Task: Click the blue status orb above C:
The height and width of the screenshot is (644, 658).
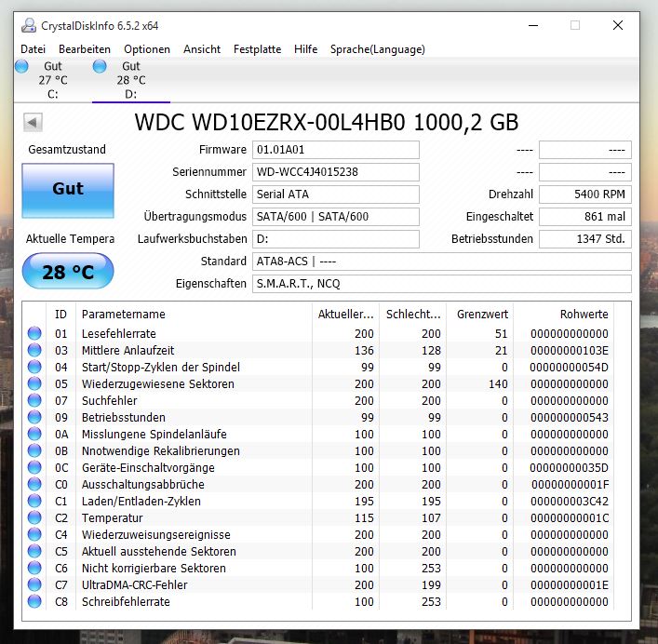Action: (x=21, y=66)
